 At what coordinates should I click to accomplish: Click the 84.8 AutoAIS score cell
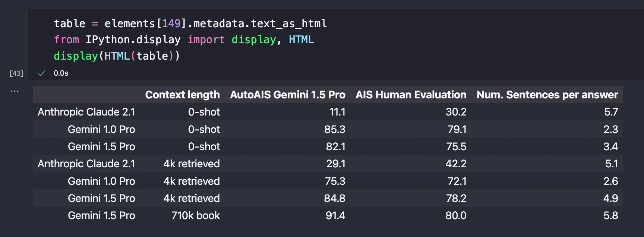coord(334,198)
